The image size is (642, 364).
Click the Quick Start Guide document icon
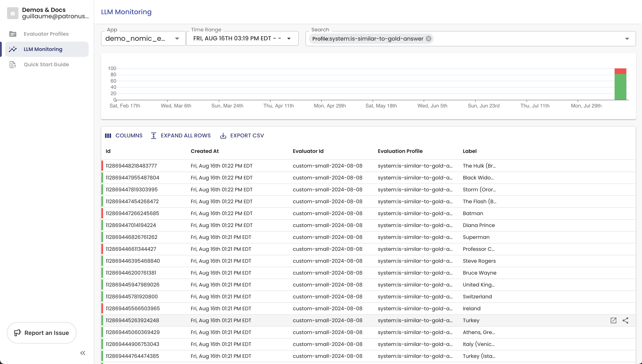pos(13,65)
